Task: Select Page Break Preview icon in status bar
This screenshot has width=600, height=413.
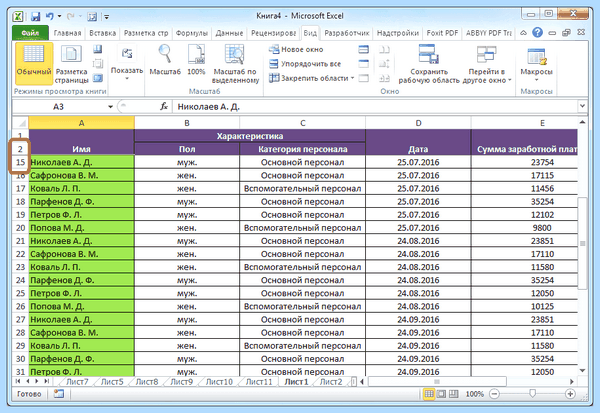Action: [453, 393]
